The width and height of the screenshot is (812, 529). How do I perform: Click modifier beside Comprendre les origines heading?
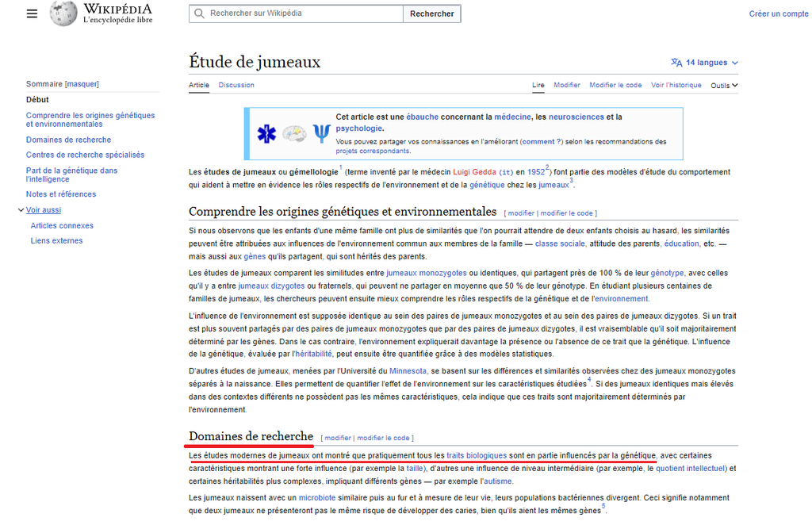520,213
